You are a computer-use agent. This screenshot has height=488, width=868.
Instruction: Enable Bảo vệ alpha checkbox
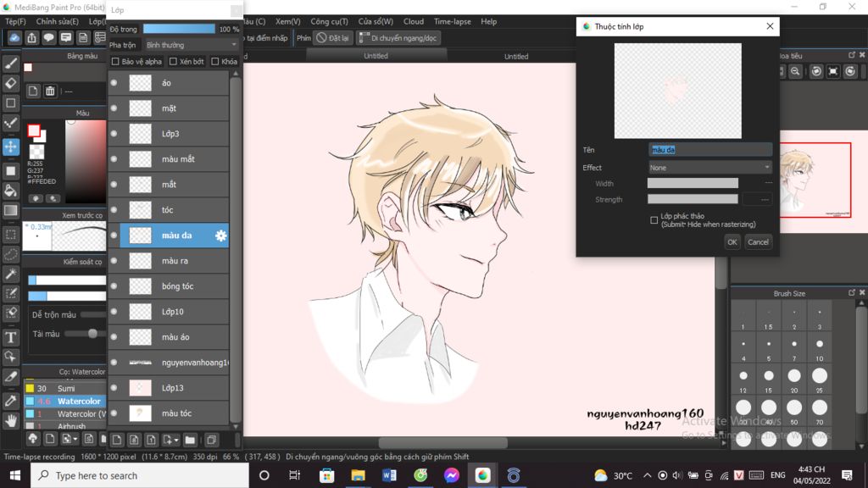point(115,61)
